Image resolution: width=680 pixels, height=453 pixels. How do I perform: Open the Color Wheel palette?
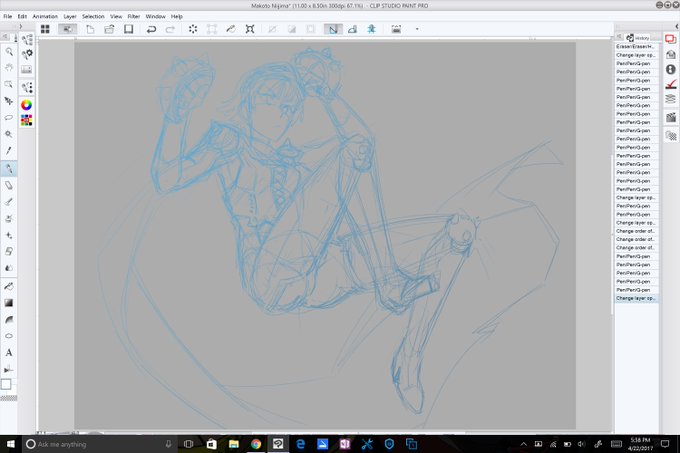pyautogui.click(x=26, y=105)
